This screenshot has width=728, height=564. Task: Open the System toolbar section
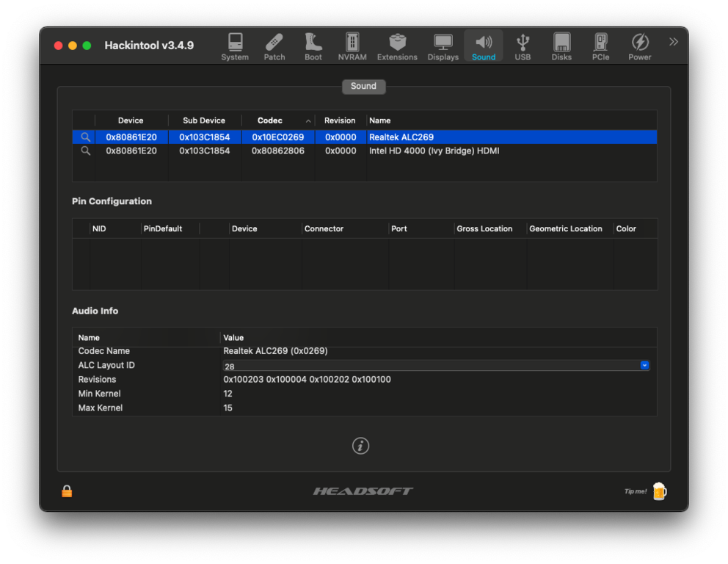pos(235,46)
